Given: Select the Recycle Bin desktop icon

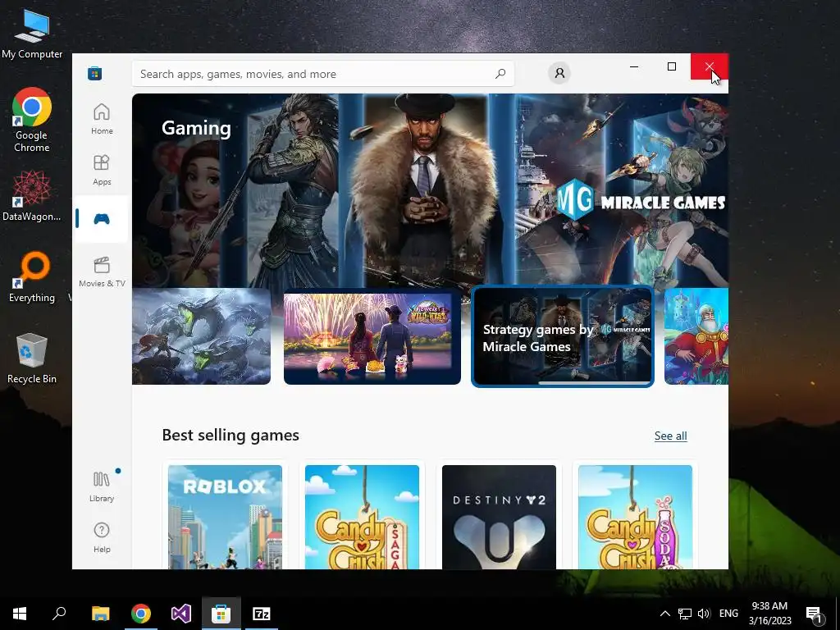Looking at the screenshot, I should (x=32, y=358).
